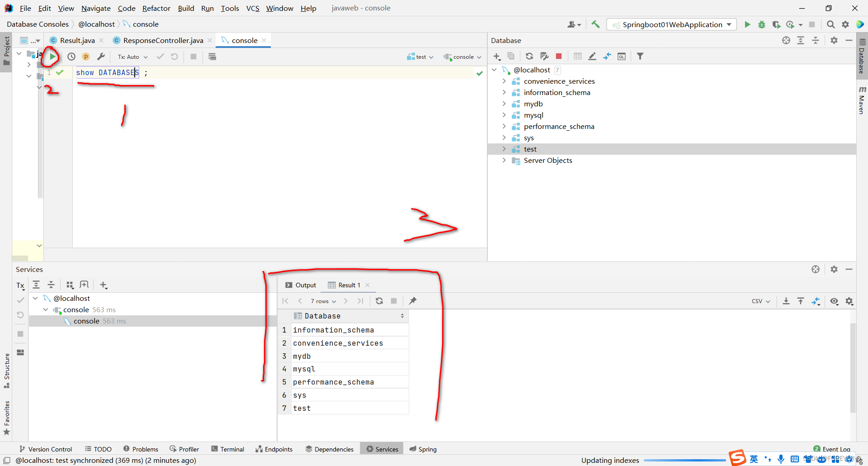Run Springboot01WebApplication with green play icon

(747, 24)
